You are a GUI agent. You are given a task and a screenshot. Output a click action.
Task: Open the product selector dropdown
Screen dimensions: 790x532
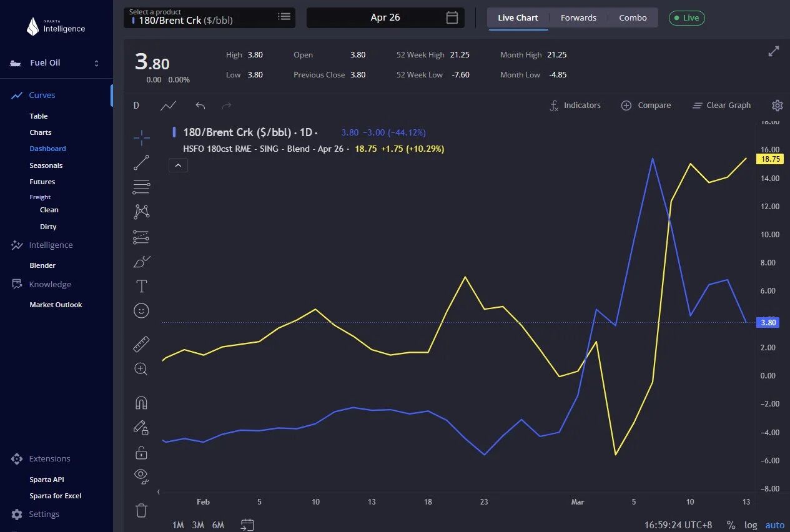pyautogui.click(x=209, y=17)
